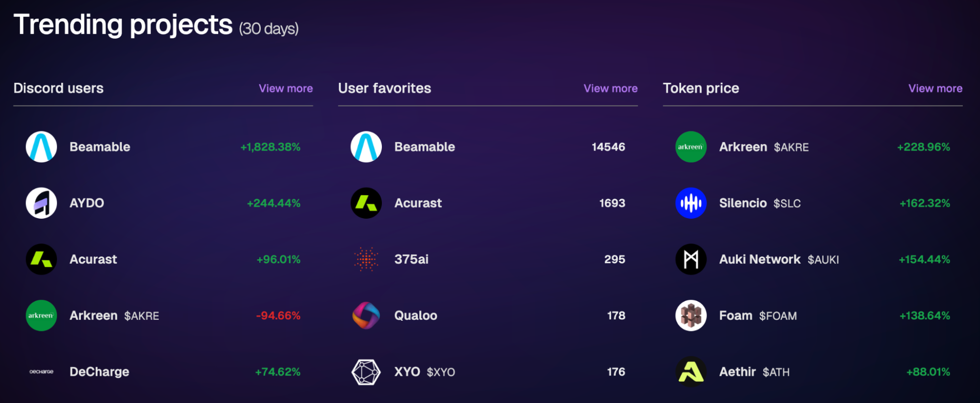
Task: Open the Auki Network logo icon
Action: pyautogui.click(x=691, y=259)
